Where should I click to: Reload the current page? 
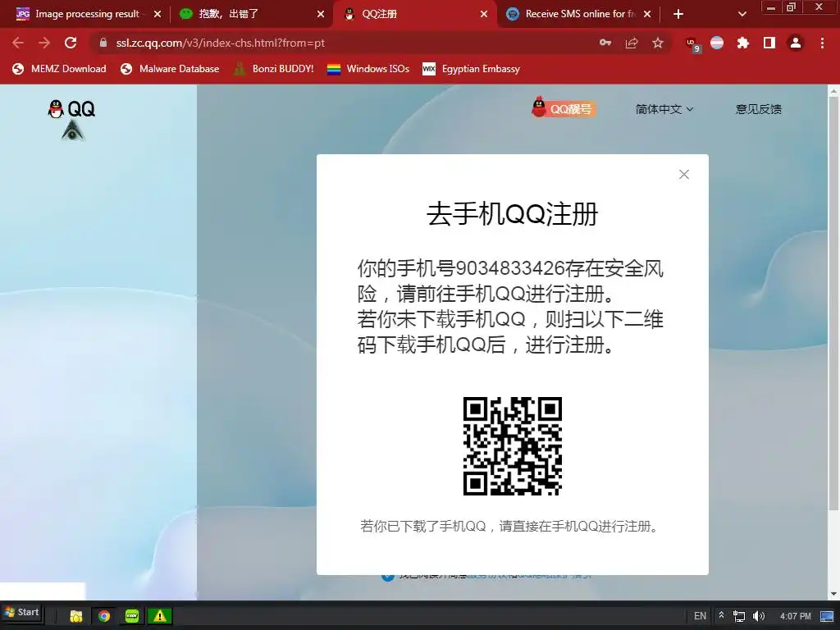(x=71, y=43)
